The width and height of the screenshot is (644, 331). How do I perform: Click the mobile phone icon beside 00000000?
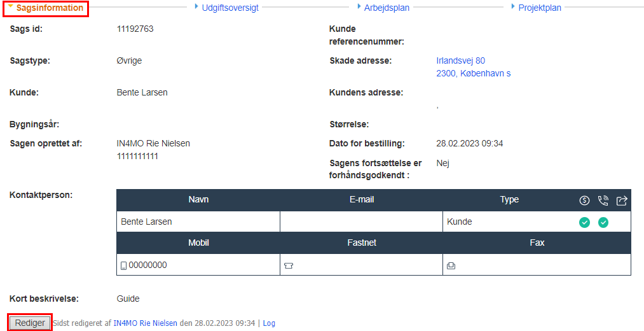(x=123, y=265)
